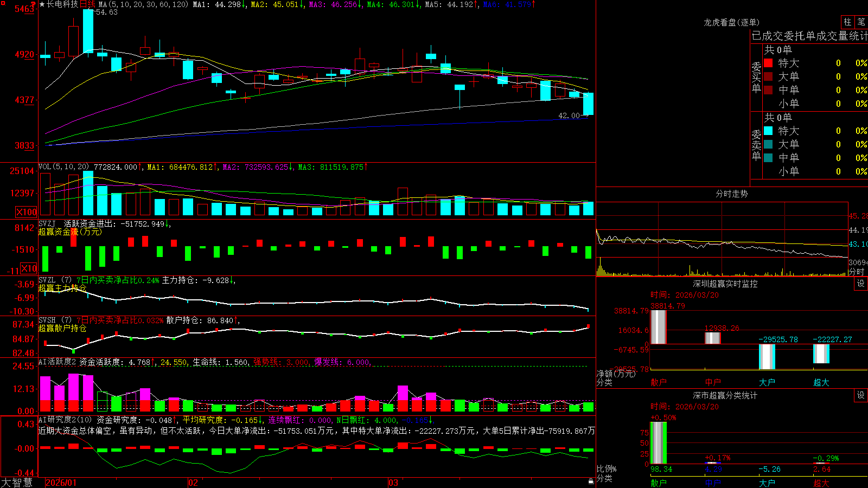Click the teal 大单 swatch under 委卖单
The width and height of the screenshot is (868, 488).
pos(768,144)
